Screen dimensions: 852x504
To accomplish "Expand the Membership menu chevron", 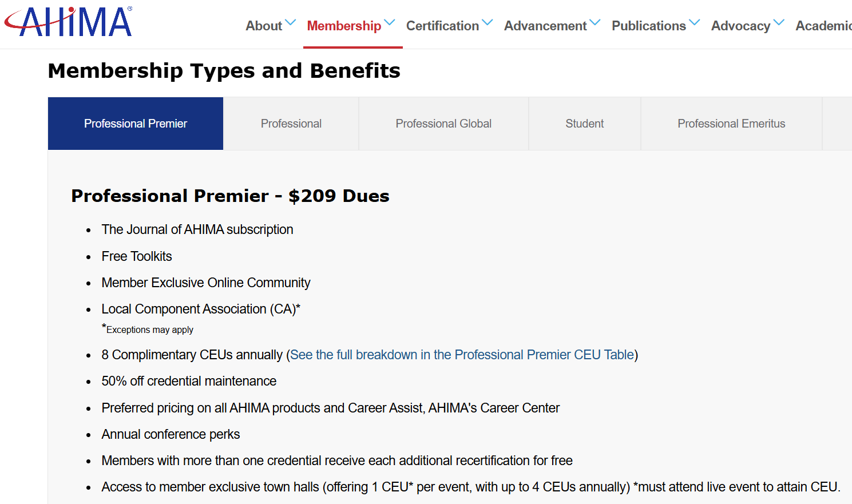I will (x=390, y=23).
